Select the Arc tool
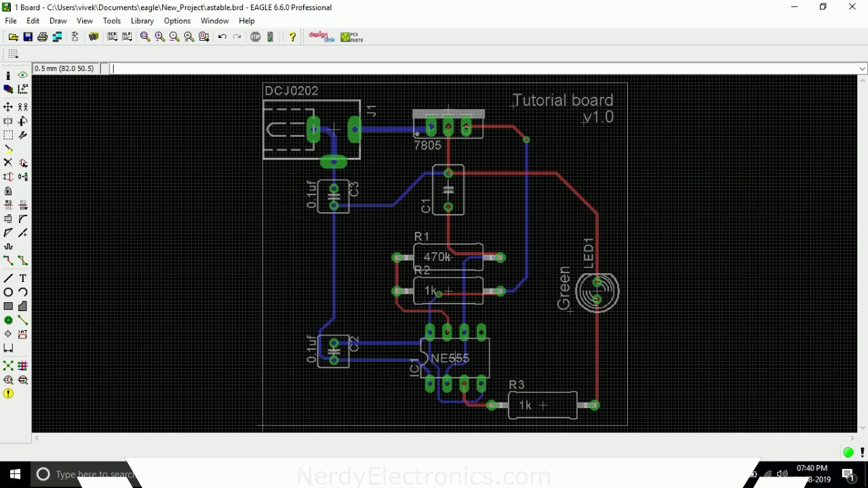The width and height of the screenshot is (868, 488). tap(23, 292)
